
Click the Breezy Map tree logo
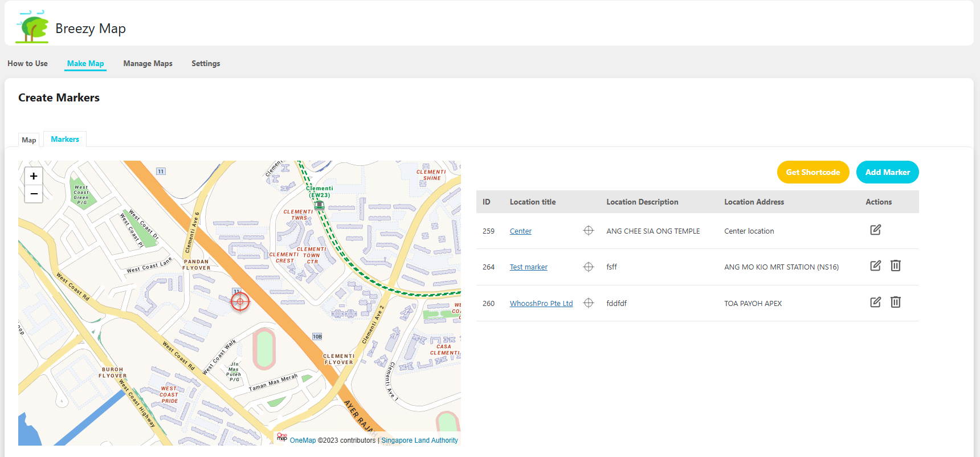[32, 27]
